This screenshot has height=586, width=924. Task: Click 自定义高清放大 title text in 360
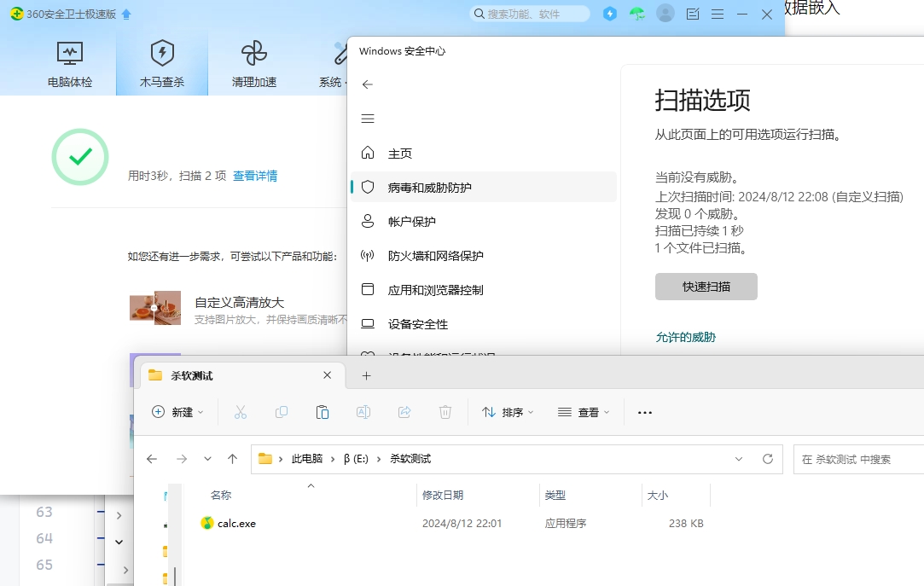point(239,302)
